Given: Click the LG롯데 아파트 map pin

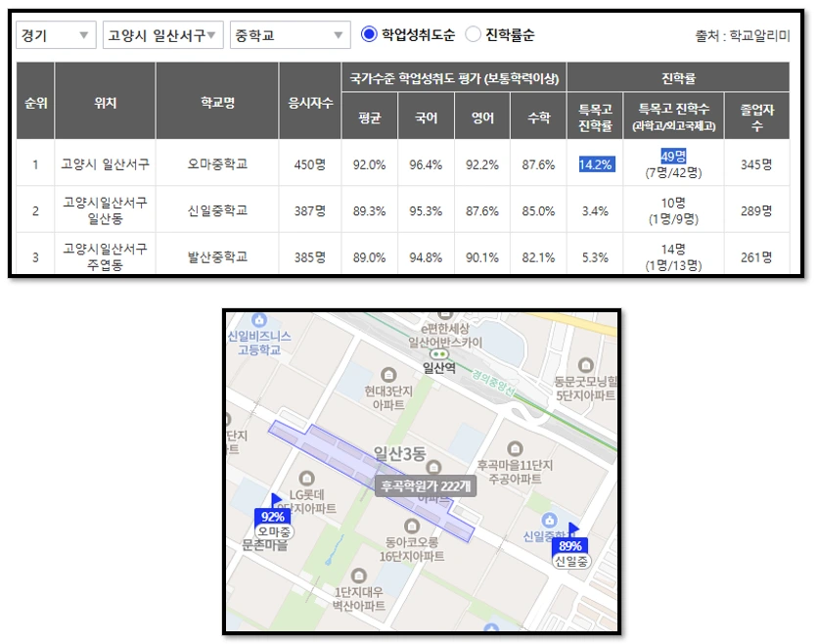Looking at the screenshot, I should [306, 479].
